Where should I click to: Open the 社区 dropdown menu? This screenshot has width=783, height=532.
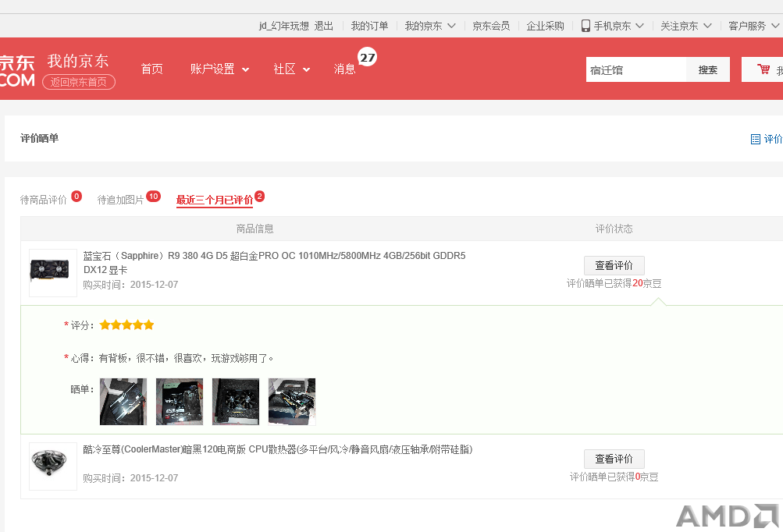click(x=292, y=69)
